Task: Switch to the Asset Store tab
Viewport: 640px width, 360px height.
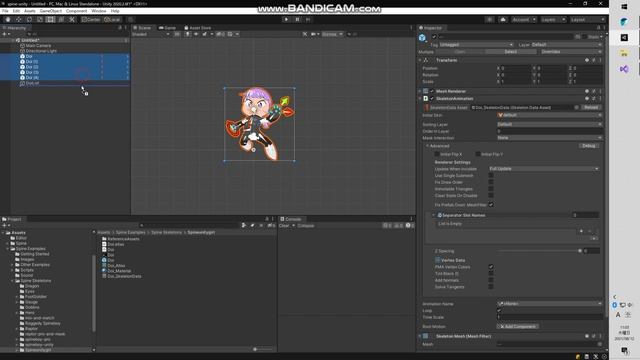Action: [197, 28]
